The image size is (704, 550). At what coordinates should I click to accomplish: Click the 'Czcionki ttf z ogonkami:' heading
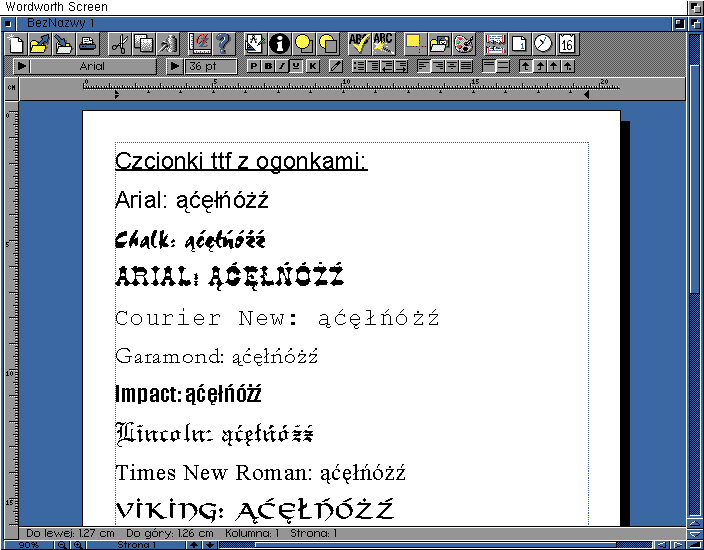242,162
